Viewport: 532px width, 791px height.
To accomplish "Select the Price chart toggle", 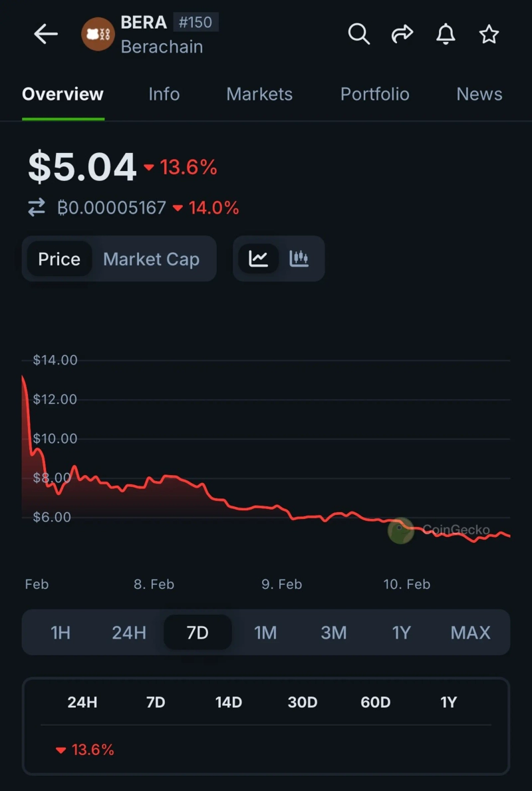I will 59,259.
